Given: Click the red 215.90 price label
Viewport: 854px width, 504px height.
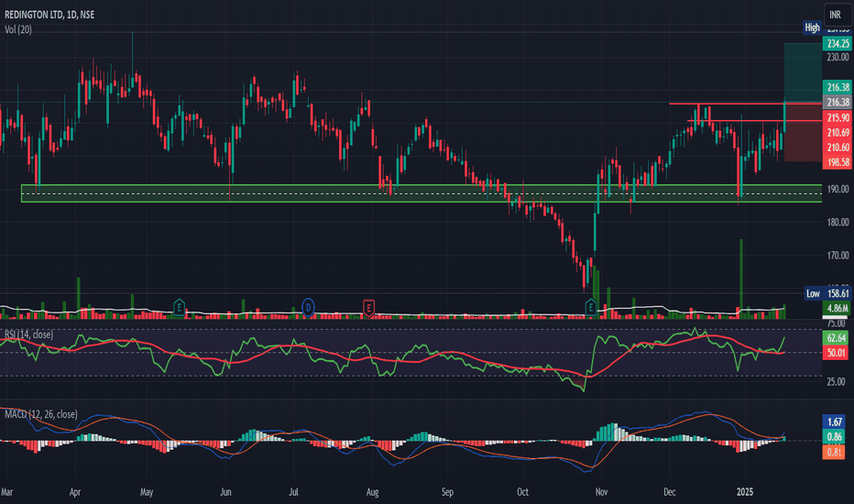Looking at the screenshot, I should coord(838,117).
